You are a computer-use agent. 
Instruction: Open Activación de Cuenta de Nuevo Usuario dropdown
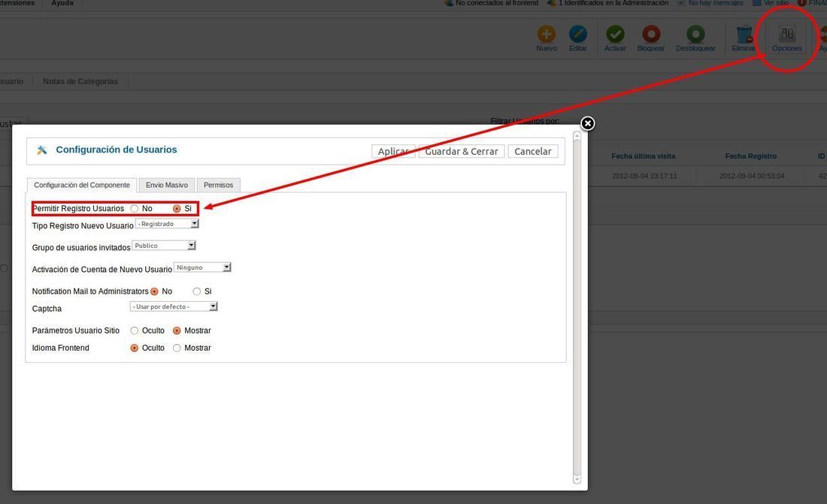pyautogui.click(x=202, y=268)
